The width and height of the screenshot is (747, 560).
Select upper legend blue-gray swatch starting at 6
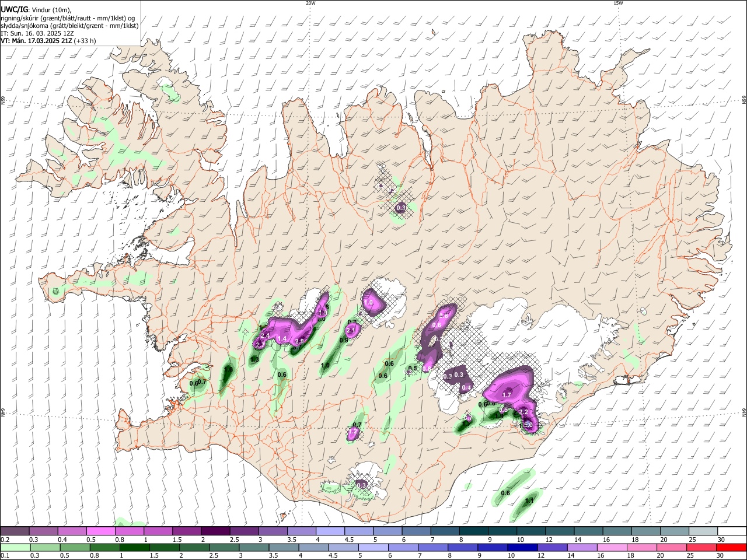click(416, 531)
